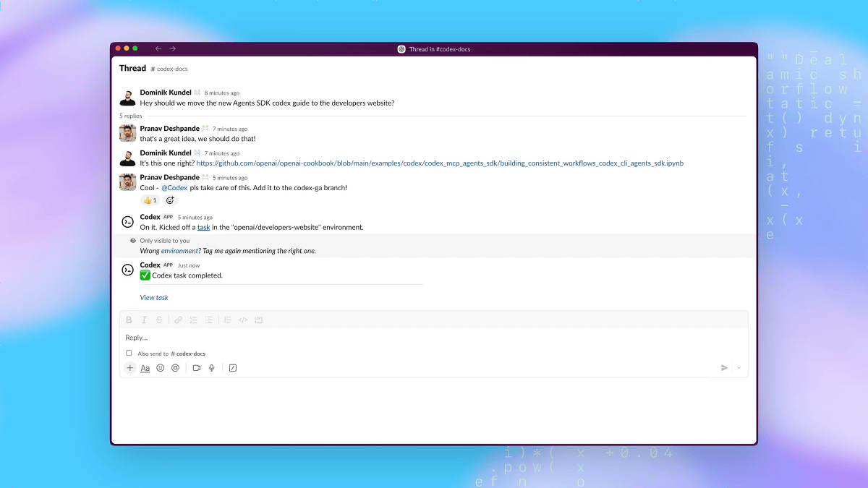Mention someone with the @ icon
Screen dimensions: 868x488
pyautogui.click(x=175, y=368)
